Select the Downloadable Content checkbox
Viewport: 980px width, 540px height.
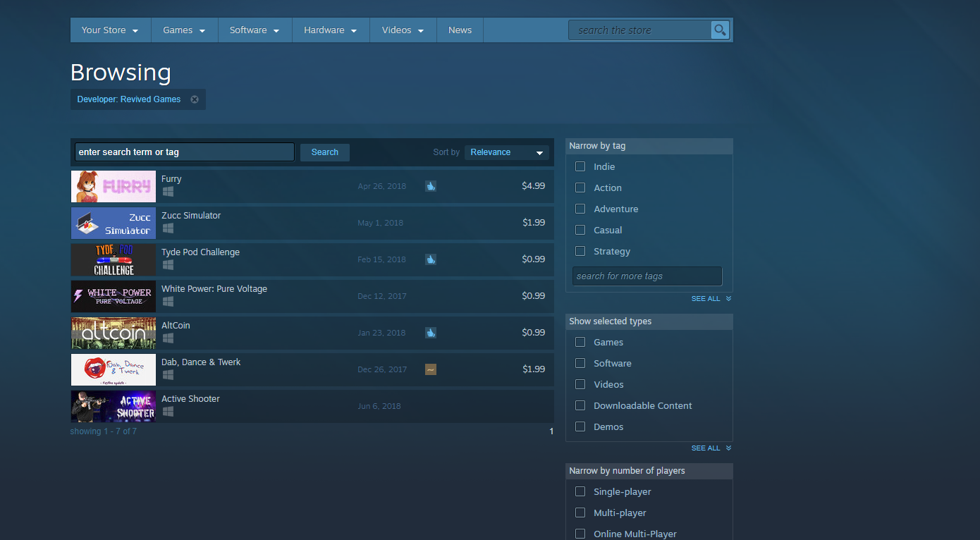click(580, 406)
